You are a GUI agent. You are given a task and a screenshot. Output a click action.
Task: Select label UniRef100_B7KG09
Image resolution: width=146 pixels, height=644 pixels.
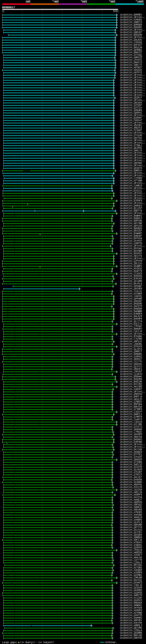pyautogui.click(x=131, y=347)
